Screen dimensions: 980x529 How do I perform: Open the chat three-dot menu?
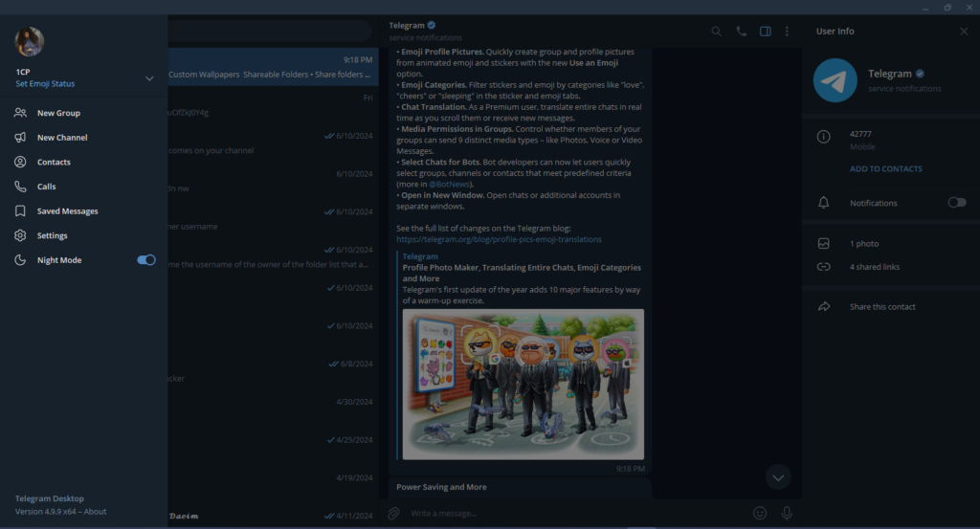[787, 32]
